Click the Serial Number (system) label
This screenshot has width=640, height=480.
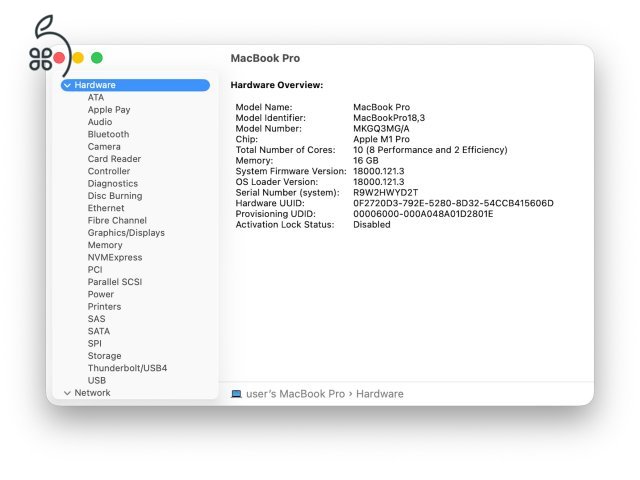point(287,192)
